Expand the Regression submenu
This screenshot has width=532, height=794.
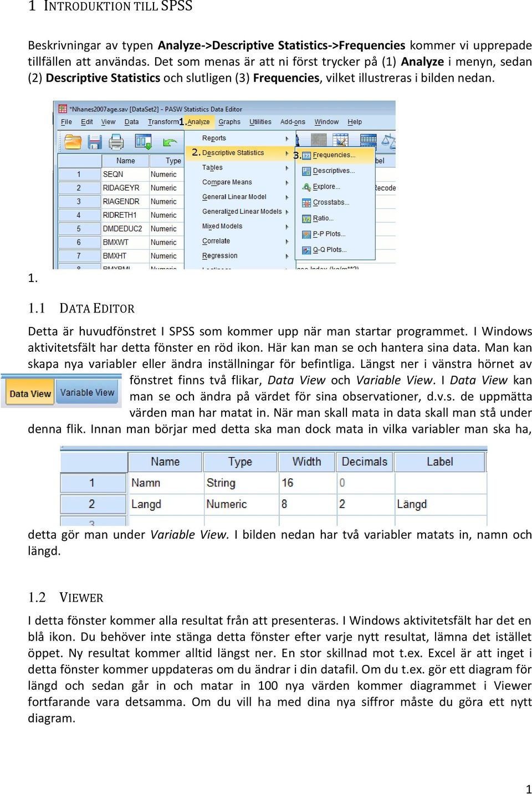(x=239, y=255)
